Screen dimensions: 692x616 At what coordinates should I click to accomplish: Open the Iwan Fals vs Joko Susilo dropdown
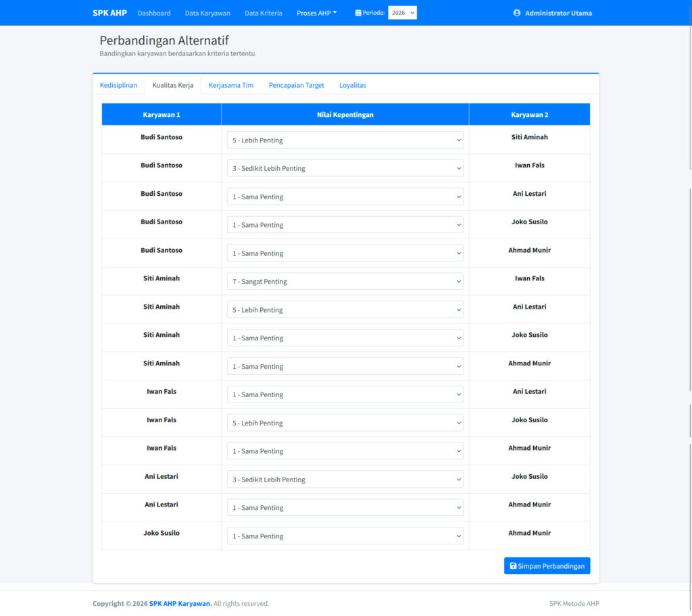[x=345, y=423]
